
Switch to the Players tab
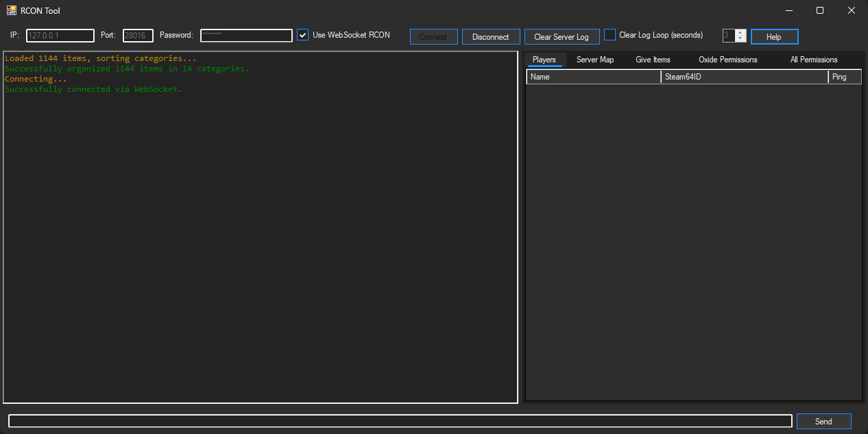point(544,60)
